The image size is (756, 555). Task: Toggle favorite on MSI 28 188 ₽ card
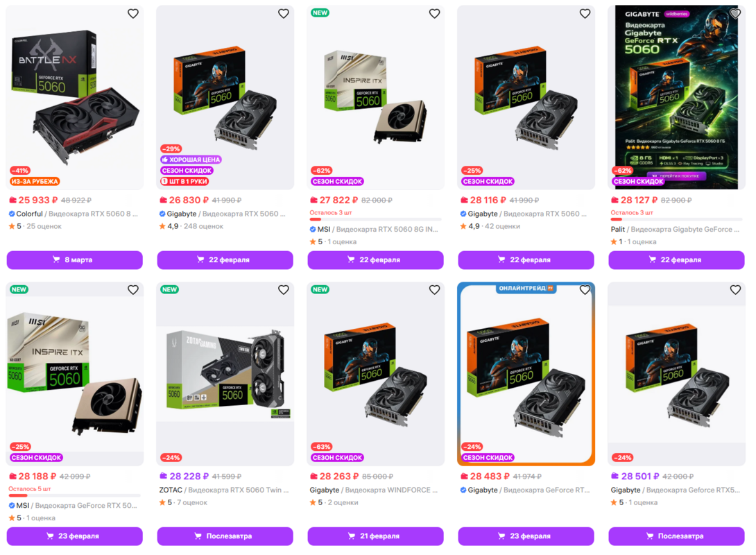[133, 289]
